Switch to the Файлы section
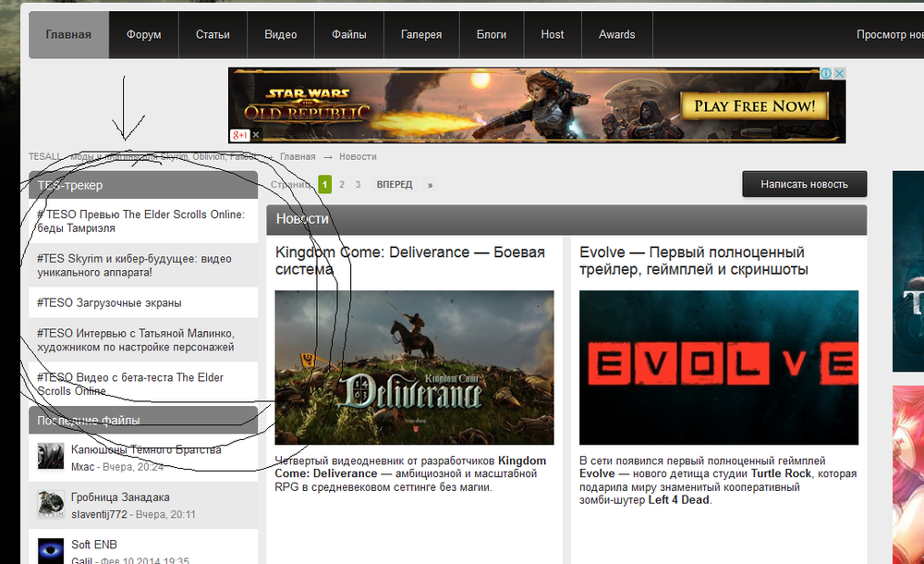The width and height of the screenshot is (924, 564). point(349,35)
